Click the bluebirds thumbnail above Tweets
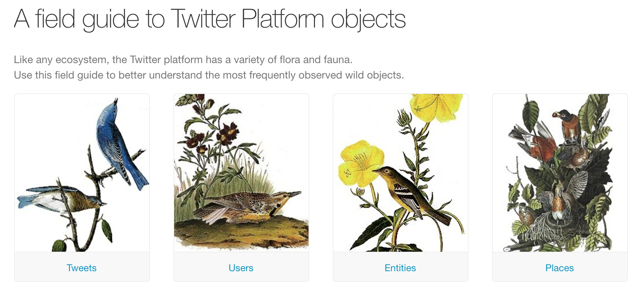 [82, 173]
